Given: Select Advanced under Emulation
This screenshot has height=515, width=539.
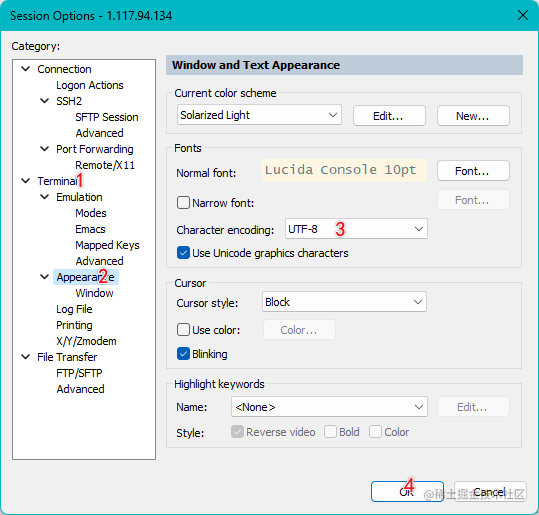Looking at the screenshot, I should [99, 261].
